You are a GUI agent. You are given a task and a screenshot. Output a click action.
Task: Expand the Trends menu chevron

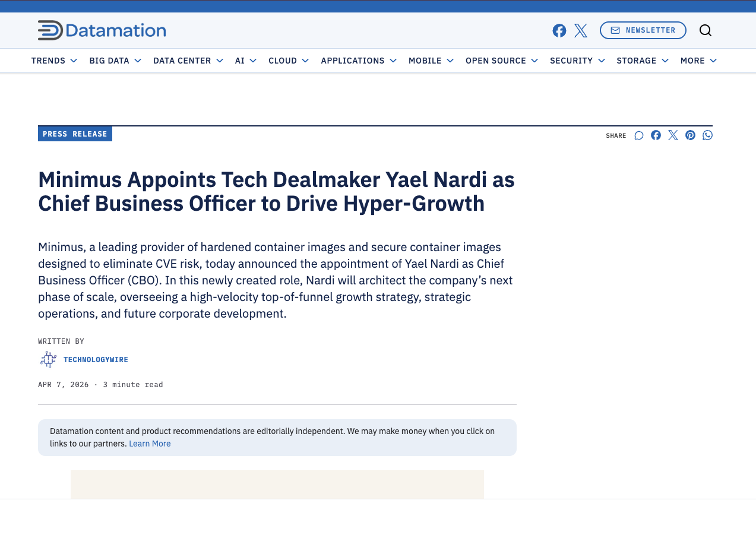coord(74,61)
